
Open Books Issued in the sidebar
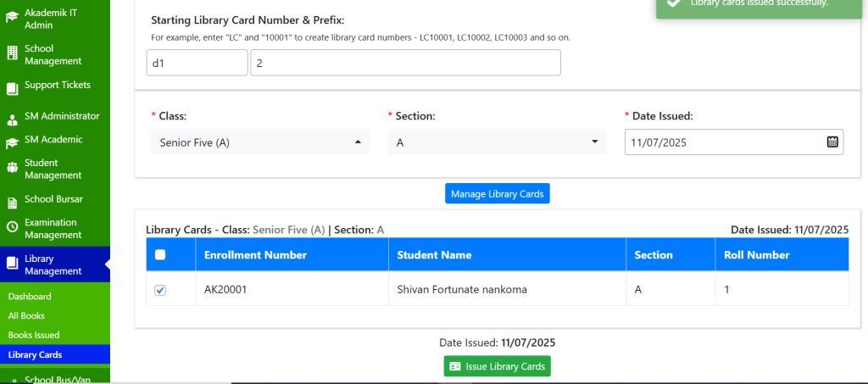pyautogui.click(x=34, y=335)
